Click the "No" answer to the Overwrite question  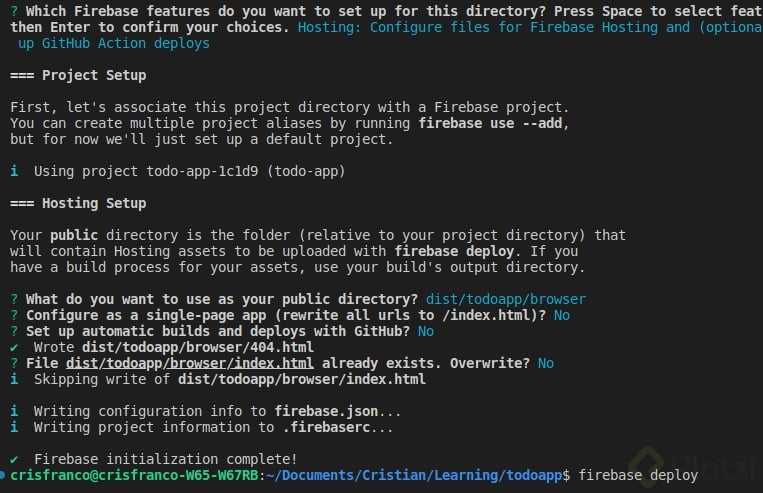coord(545,363)
